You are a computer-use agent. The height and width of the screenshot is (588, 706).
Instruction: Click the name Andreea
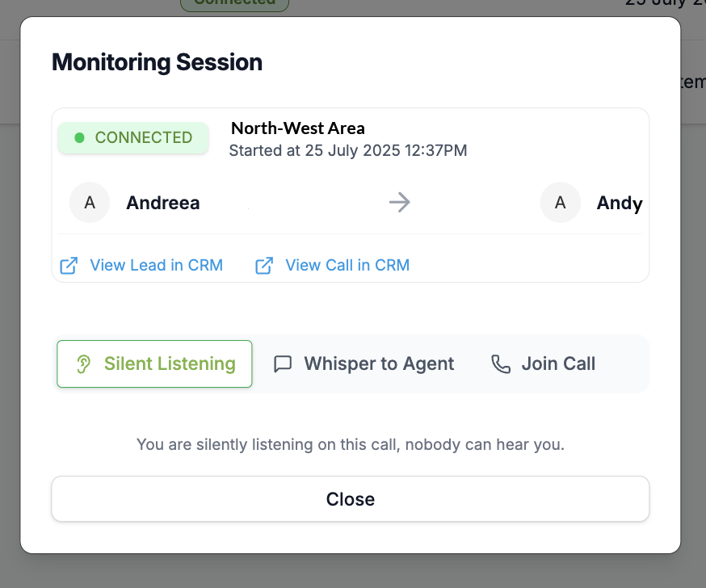click(x=162, y=203)
